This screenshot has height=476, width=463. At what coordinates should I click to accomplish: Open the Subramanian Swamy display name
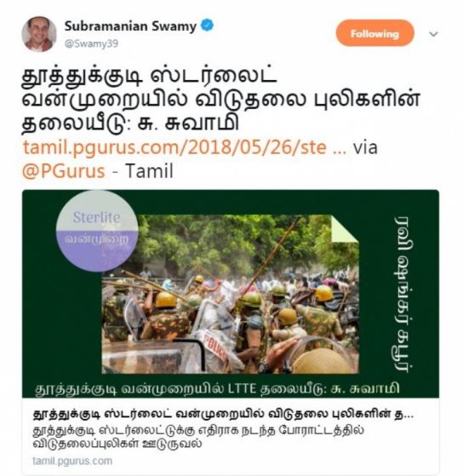(130, 26)
